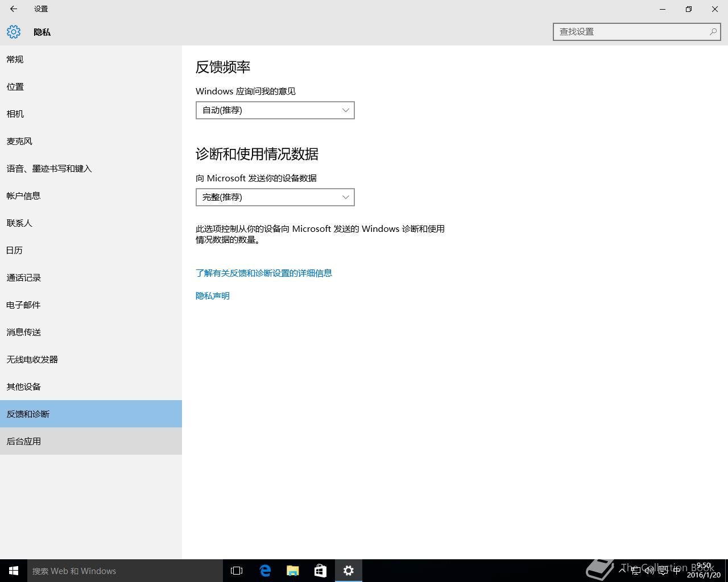Open the 自动(推荐) feedback frequency dropdown
This screenshot has height=582, width=728.
coord(275,110)
